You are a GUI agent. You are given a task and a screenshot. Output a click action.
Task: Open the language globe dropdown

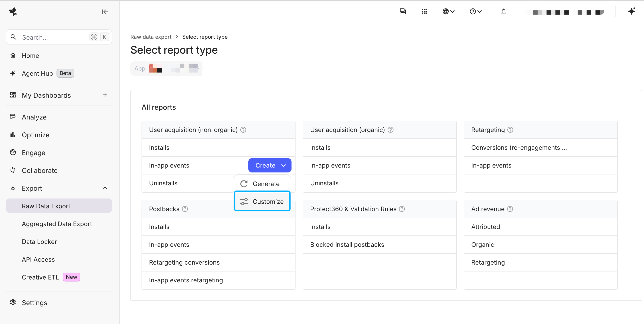tap(448, 12)
